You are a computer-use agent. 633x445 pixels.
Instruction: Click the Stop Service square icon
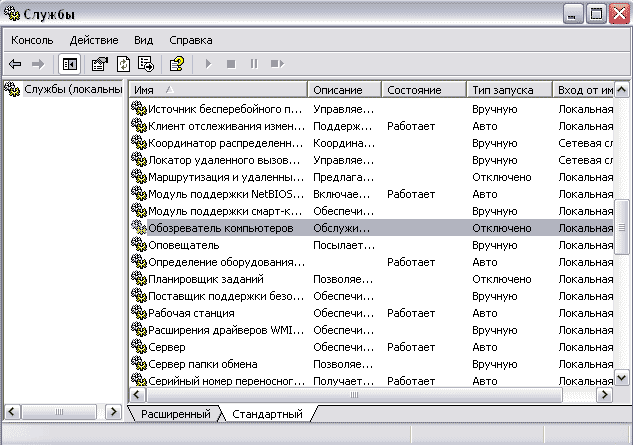[x=231, y=64]
